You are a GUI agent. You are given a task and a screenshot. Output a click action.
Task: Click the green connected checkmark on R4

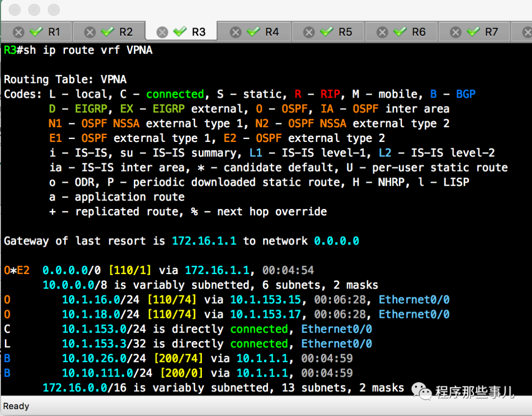[253, 32]
